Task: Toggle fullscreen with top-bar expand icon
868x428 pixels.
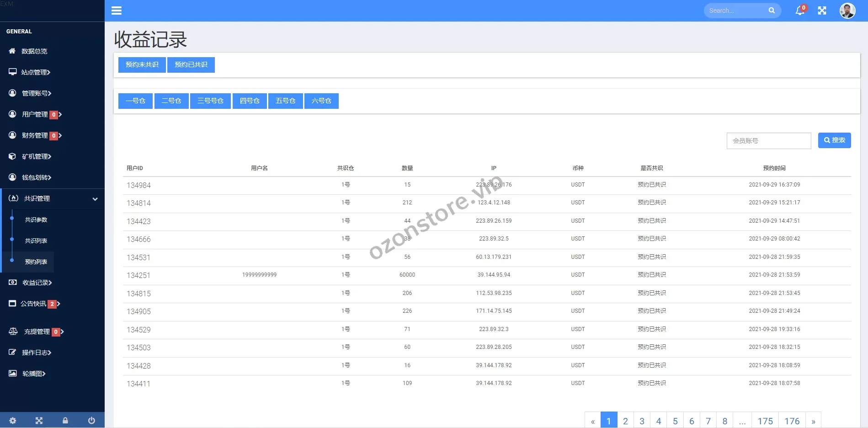Action: pos(822,11)
